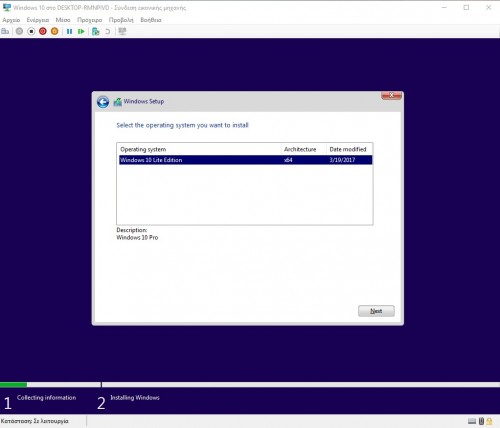This screenshot has width=500, height=428.
Task: Go back using the blue arrow button
Action: (x=103, y=102)
